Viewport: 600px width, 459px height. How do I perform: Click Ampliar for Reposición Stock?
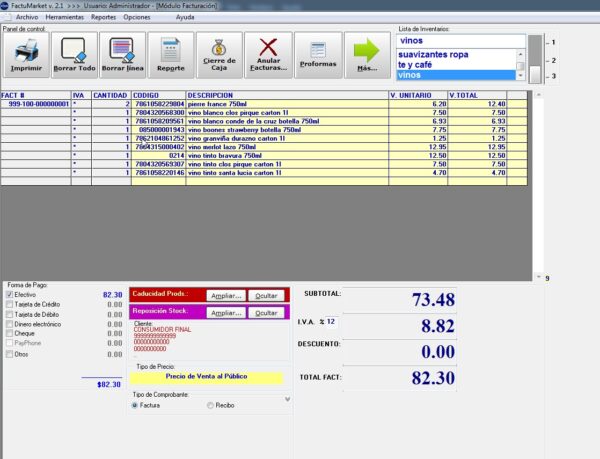(x=226, y=313)
